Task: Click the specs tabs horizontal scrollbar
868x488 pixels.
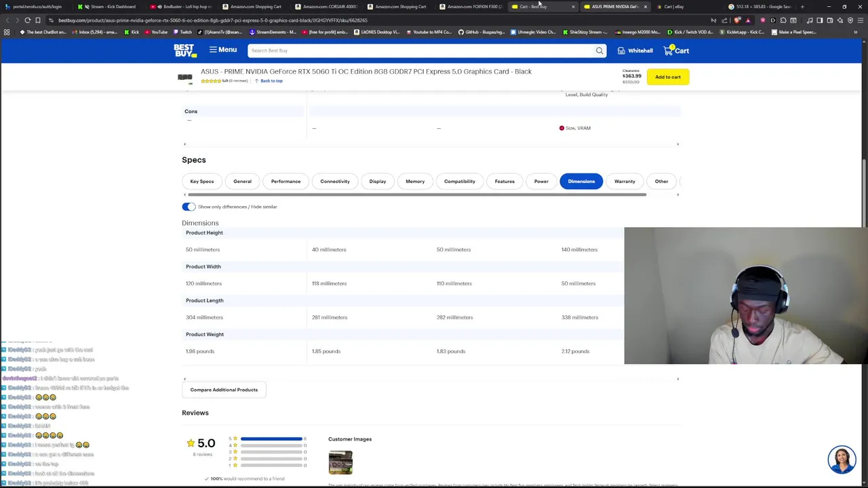Action: click(x=418, y=195)
